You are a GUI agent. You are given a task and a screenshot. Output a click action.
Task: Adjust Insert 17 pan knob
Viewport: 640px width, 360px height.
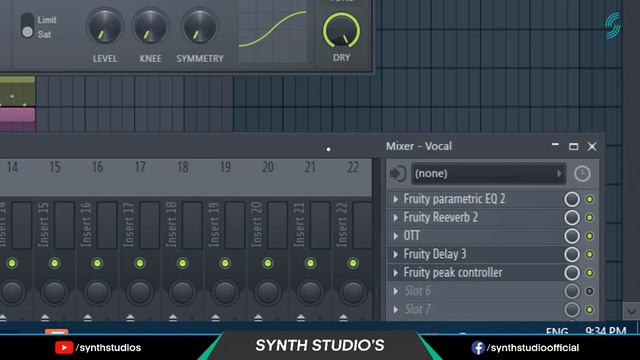point(140,292)
